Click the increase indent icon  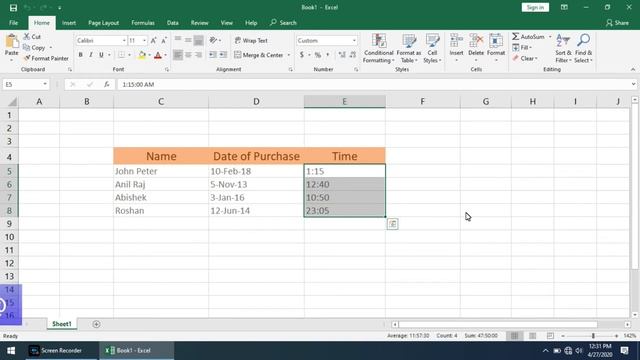tap(223, 55)
